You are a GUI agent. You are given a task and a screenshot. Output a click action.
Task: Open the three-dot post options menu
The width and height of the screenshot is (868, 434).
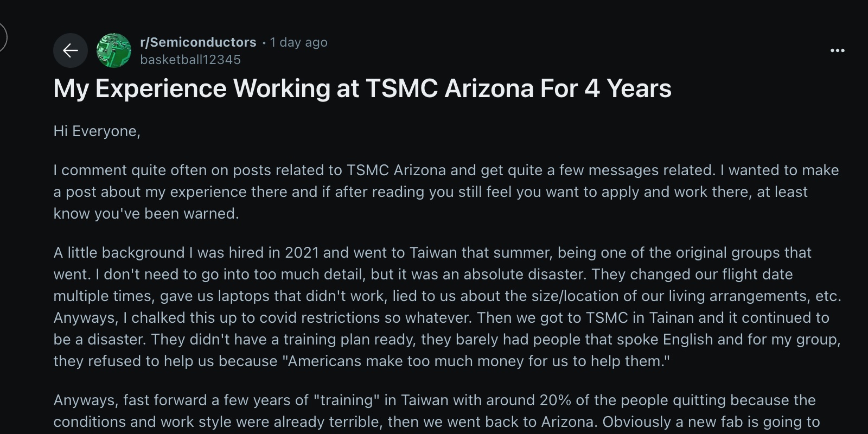click(837, 50)
